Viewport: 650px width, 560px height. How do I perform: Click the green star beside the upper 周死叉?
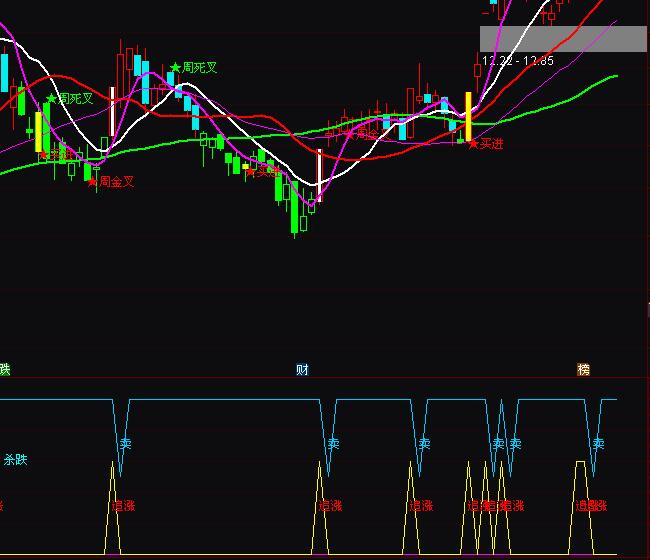pyautogui.click(x=175, y=68)
